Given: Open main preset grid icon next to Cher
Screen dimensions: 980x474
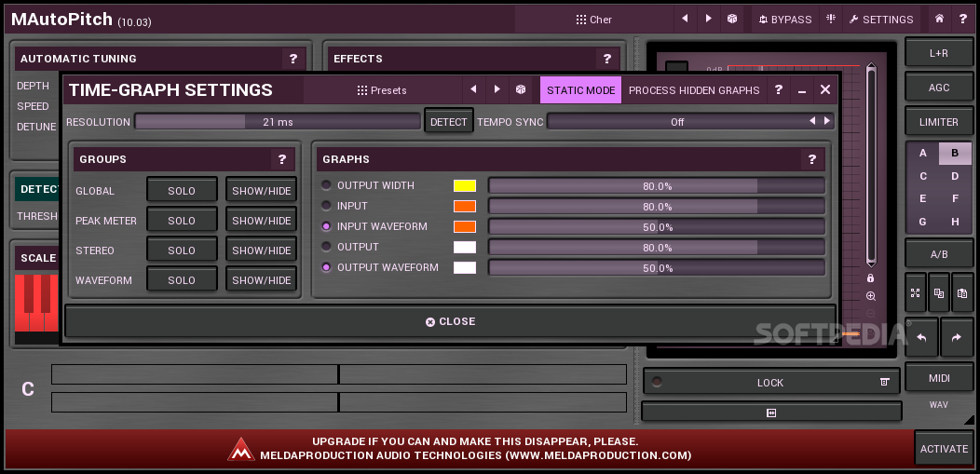Looking at the screenshot, I should point(581,20).
